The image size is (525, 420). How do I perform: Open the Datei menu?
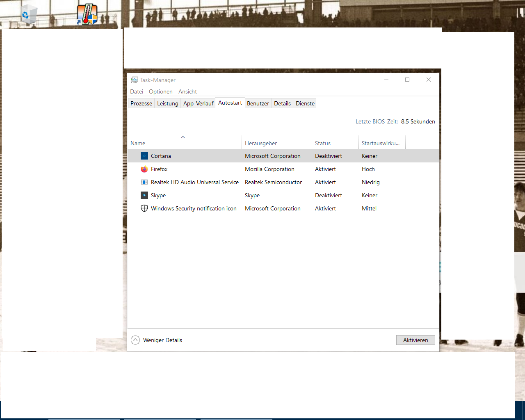[137, 91]
